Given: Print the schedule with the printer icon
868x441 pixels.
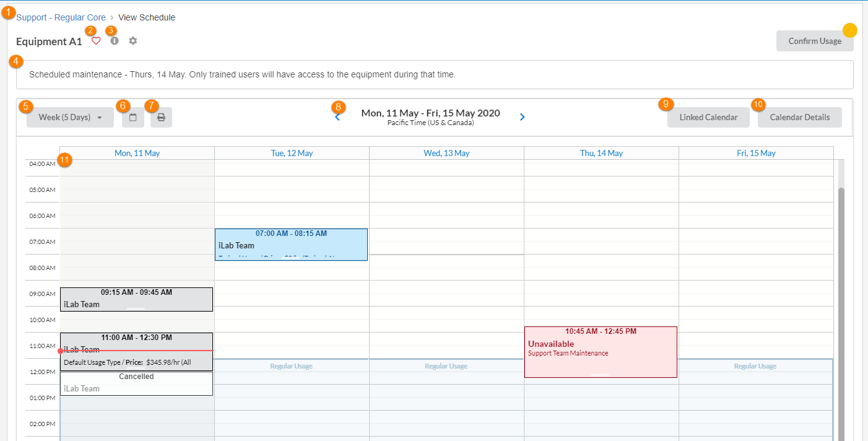Looking at the screenshot, I should (161, 117).
